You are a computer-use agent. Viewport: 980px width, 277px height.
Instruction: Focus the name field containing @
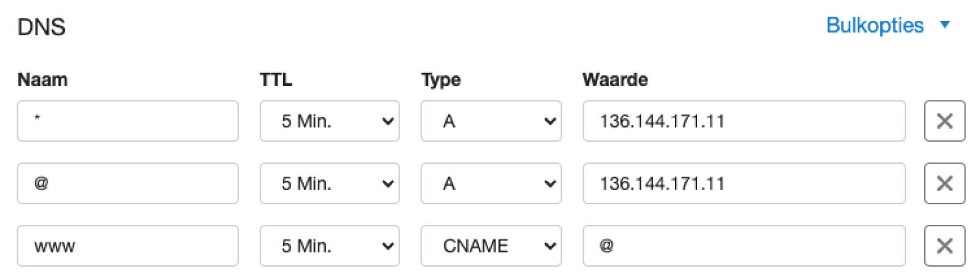tap(127, 183)
